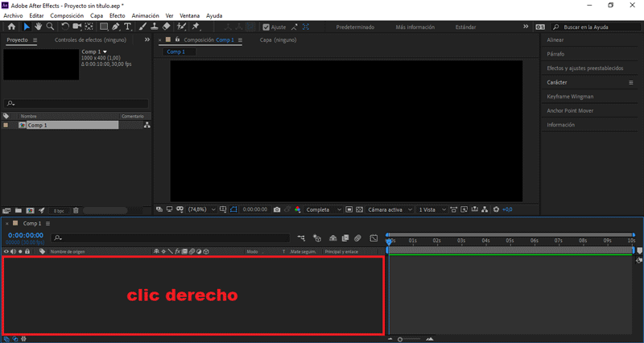
Task: Expand the Project panel overflow chevrons
Action: pyautogui.click(x=147, y=39)
